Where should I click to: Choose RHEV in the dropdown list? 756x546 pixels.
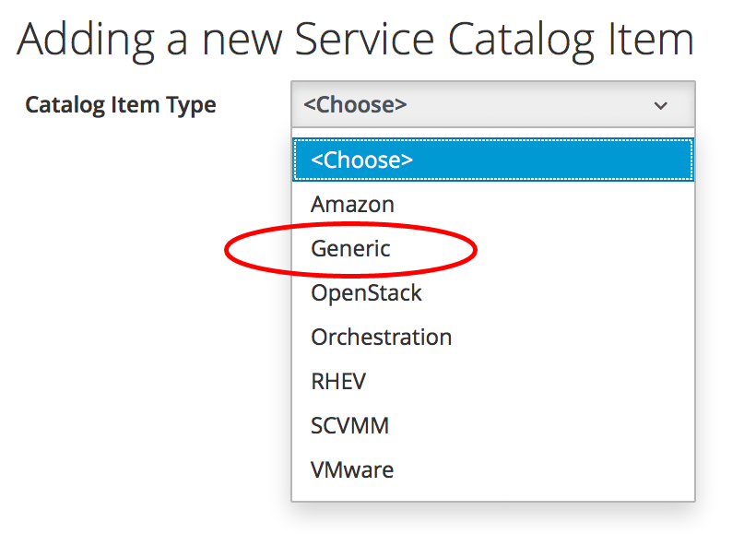tap(338, 381)
